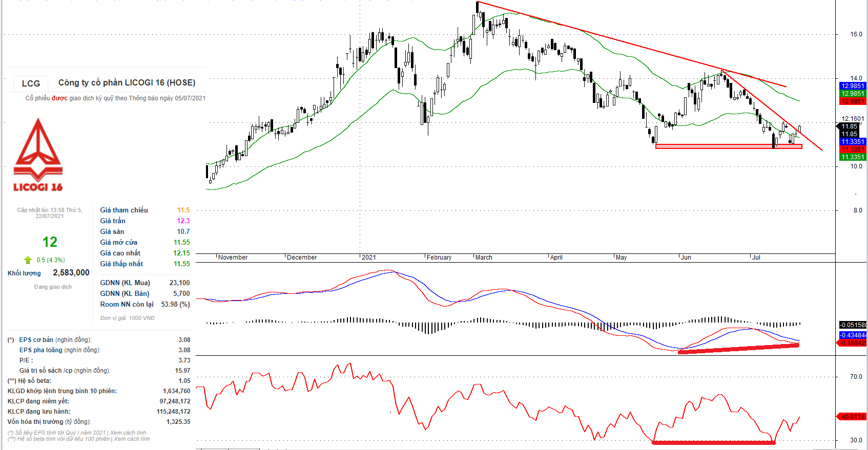Click the book value per share 15.97
This screenshot has height=450, width=868.
pyautogui.click(x=182, y=371)
